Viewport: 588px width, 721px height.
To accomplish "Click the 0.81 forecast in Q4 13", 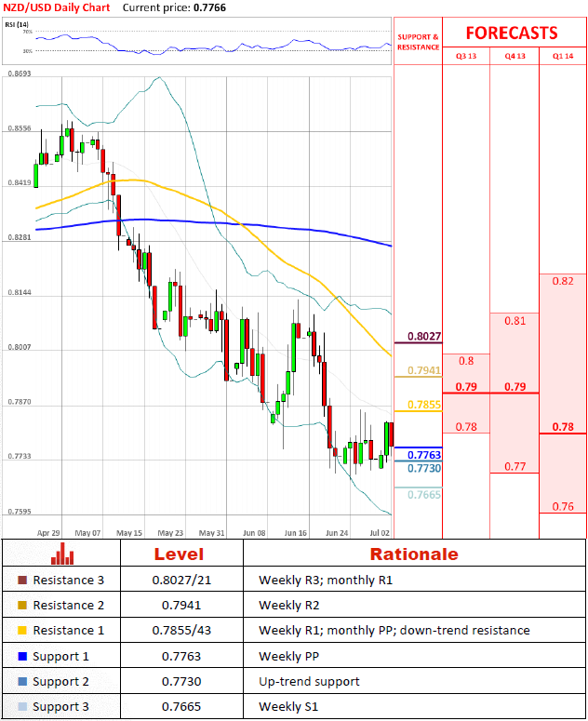I will 514,320.
